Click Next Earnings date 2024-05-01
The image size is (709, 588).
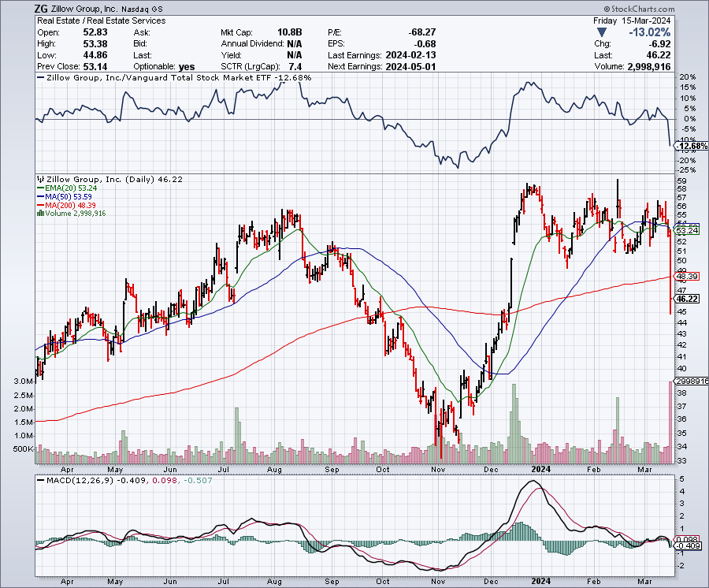point(410,66)
